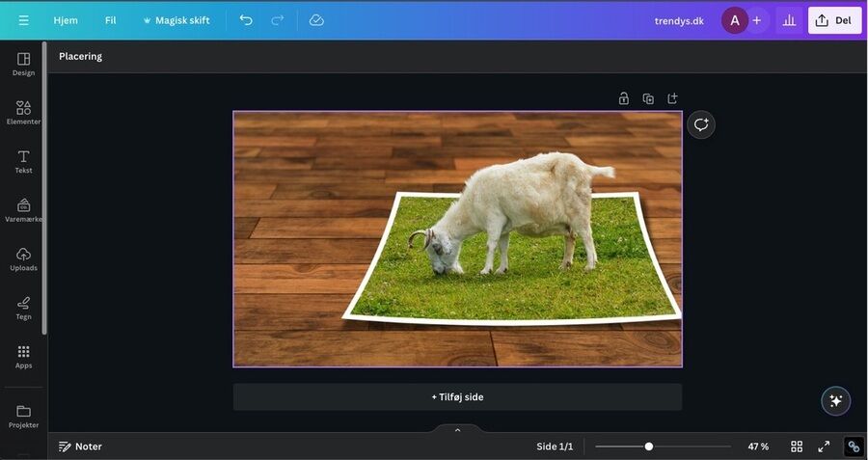
Task: Open the analytics bar chart icon
Action: point(789,20)
